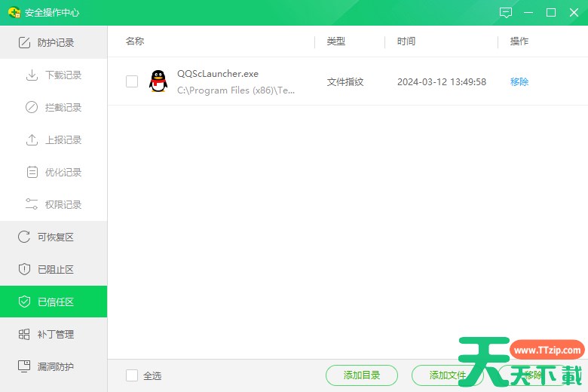Image resolution: width=588 pixels, height=392 pixels.
Task: Click the feedback message icon in title bar
Action: 506,13
